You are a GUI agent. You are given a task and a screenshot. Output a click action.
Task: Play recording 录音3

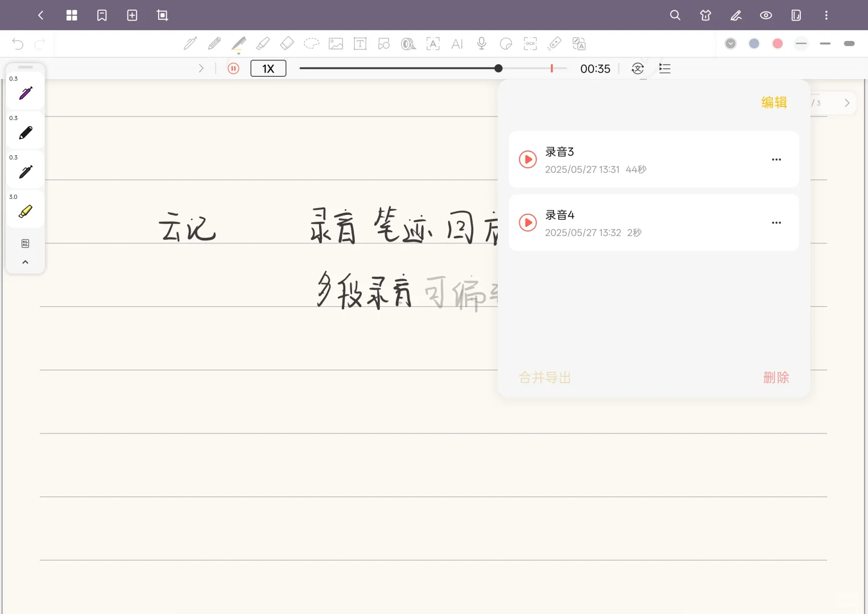(528, 160)
